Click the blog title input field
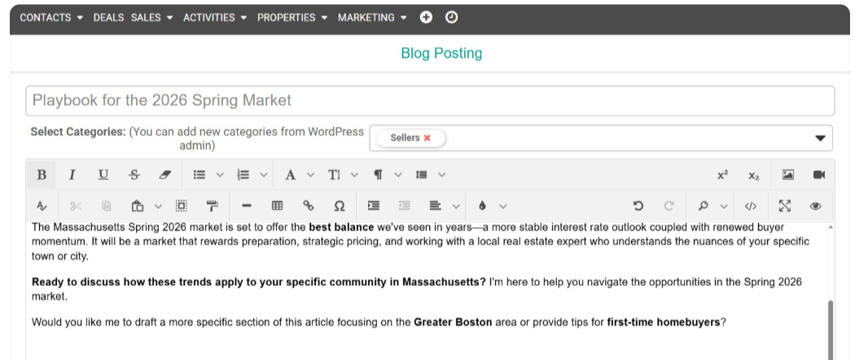868x360 pixels. point(430,101)
